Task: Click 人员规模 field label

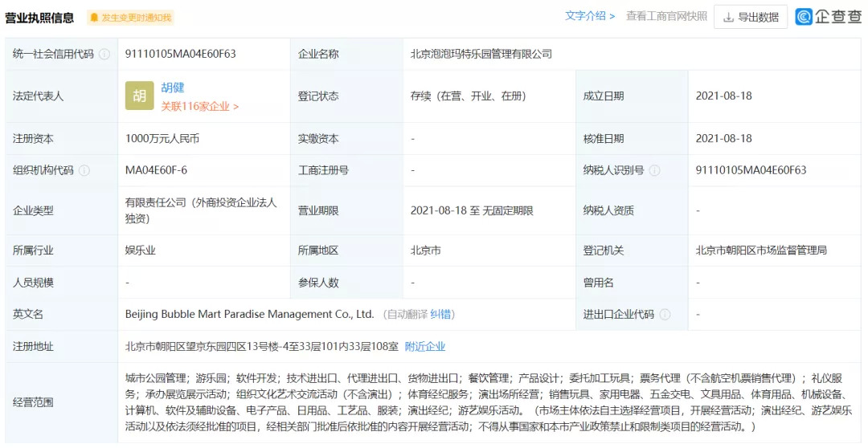Action: (x=33, y=283)
